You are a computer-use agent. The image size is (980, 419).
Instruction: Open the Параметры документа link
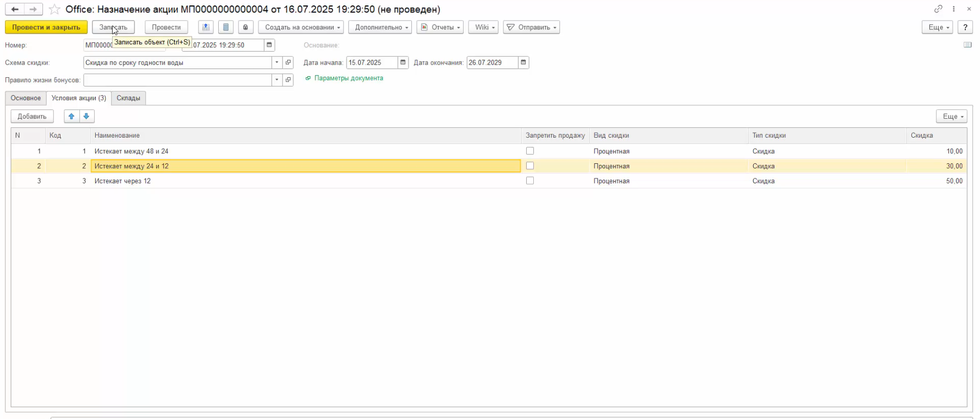click(x=348, y=78)
